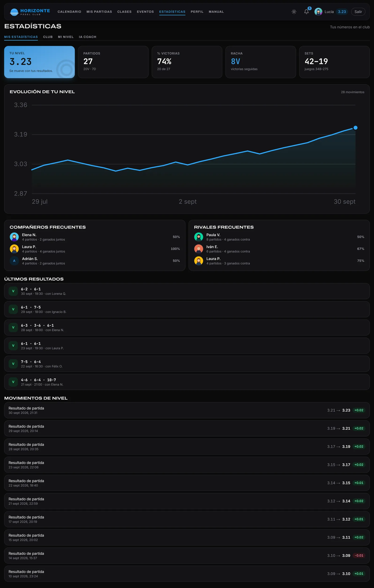374x588 pixels.
Task: Click Iván E.'s avatar in Rivales Frecuentes
Action: tap(198, 249)
